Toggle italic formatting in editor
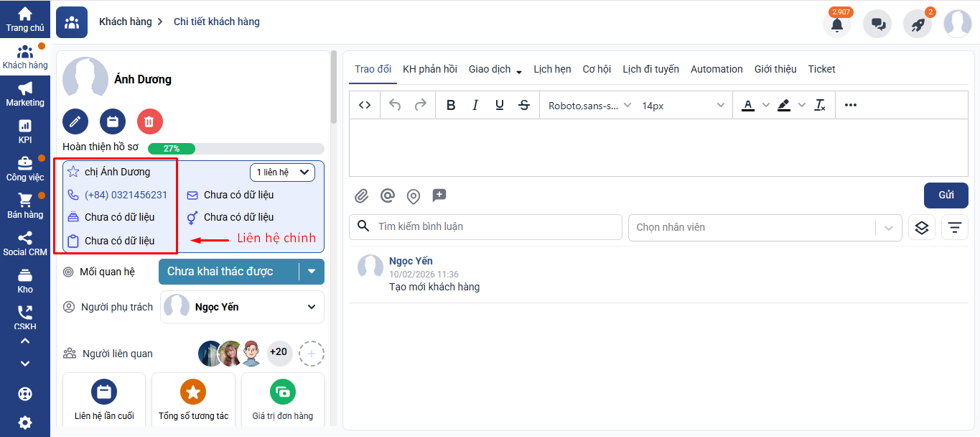The image size is (980, 437). pyautogui.click(x=475, y=106)
